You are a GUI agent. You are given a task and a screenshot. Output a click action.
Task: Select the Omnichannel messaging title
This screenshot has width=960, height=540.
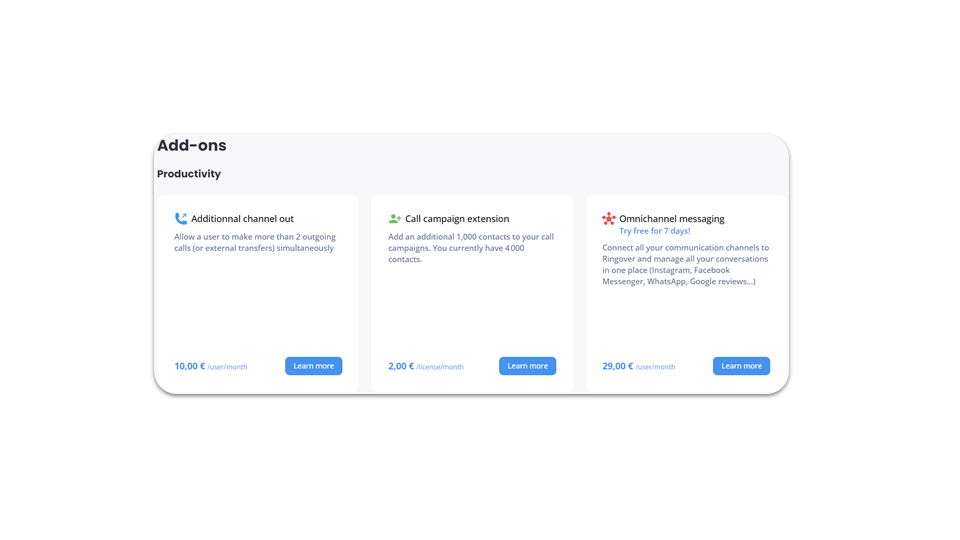coord(672,219)
